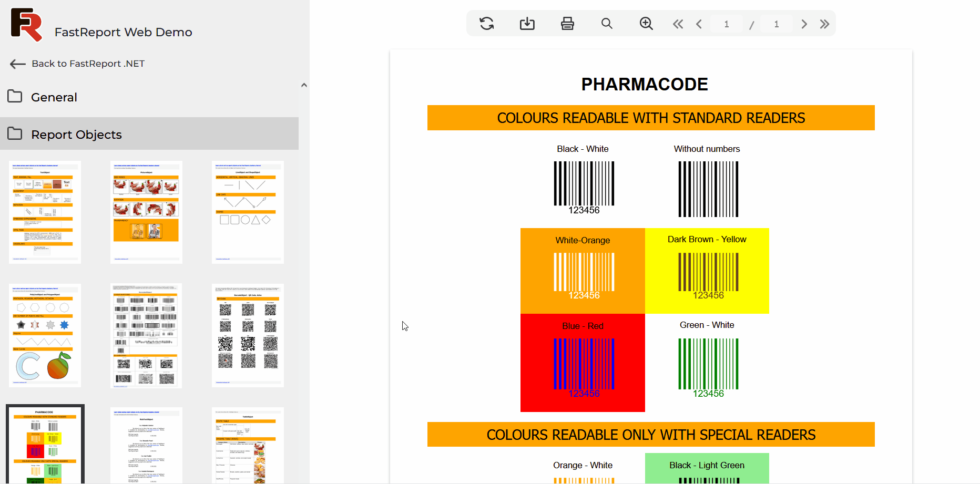Click the Orange - White label
The height and width of the screenshot is (484, 980).
(x=583, y=465)
